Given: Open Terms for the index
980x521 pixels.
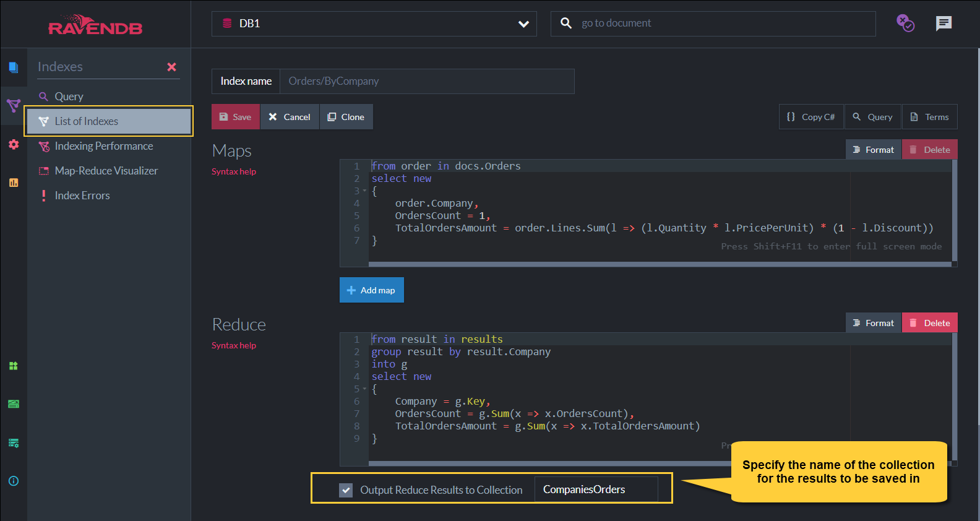Looking at the screenshot, I should coord(930,117).
